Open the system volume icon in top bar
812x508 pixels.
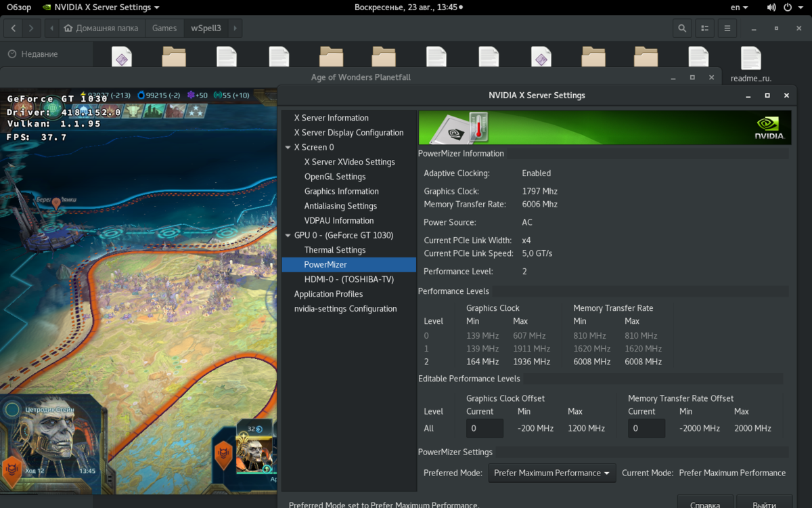click(x=772, y=7)
